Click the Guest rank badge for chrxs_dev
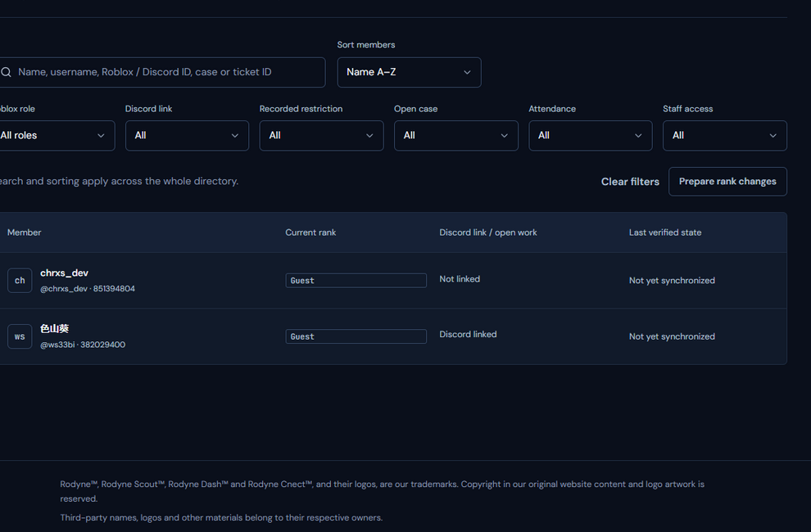The width and height of the screenshot is (811, 532). point(356,281)
